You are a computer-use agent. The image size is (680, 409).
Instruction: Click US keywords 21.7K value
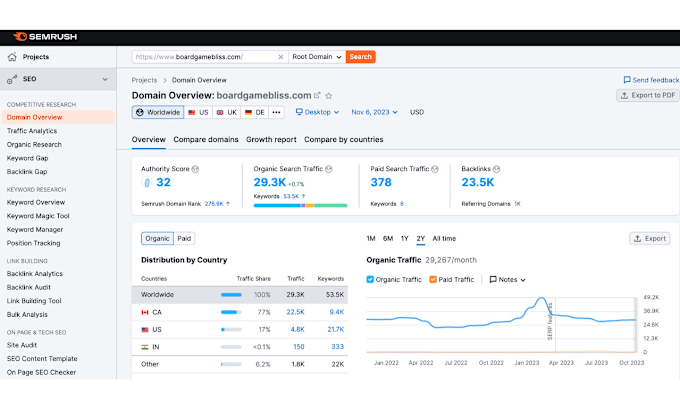pyautogui.click(x=336, y=330)
